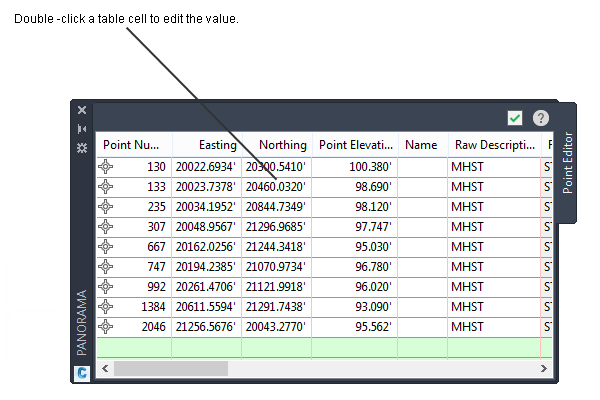Close the Panorama window using X icon

pyautogui.click(x=82, y=110)
